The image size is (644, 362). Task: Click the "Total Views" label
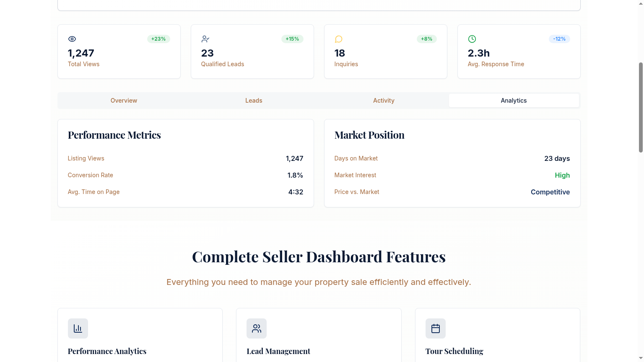[84, 64]
